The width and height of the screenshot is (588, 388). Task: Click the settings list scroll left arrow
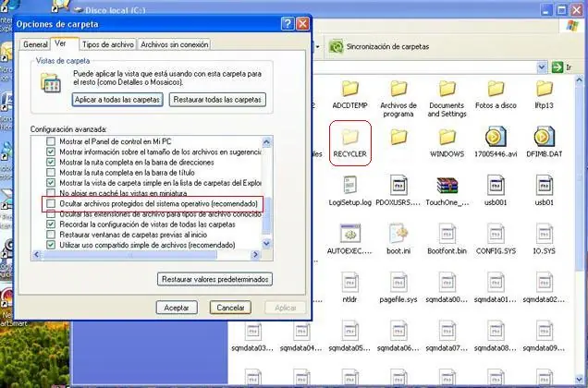pos(36,255)
